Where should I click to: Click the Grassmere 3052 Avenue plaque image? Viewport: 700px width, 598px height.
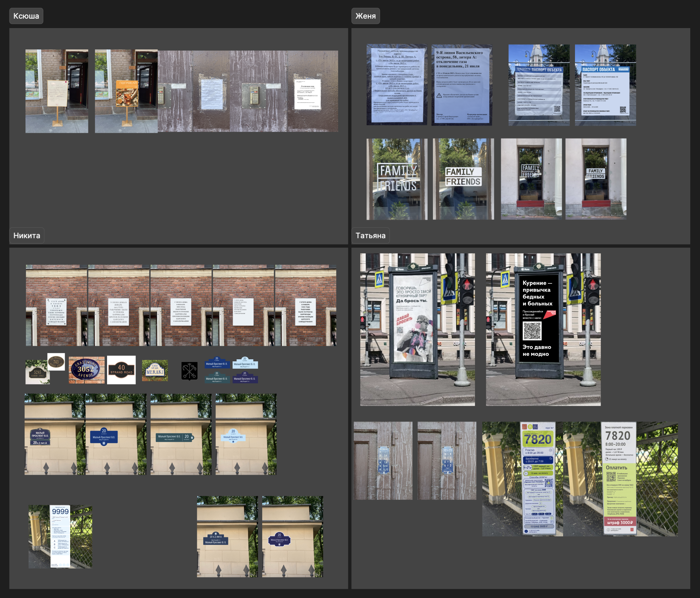tap(86, 370)
